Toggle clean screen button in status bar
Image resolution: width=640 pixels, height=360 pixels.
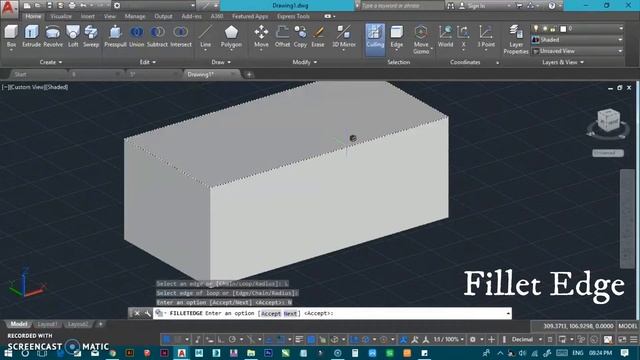(x=622, y=340)
